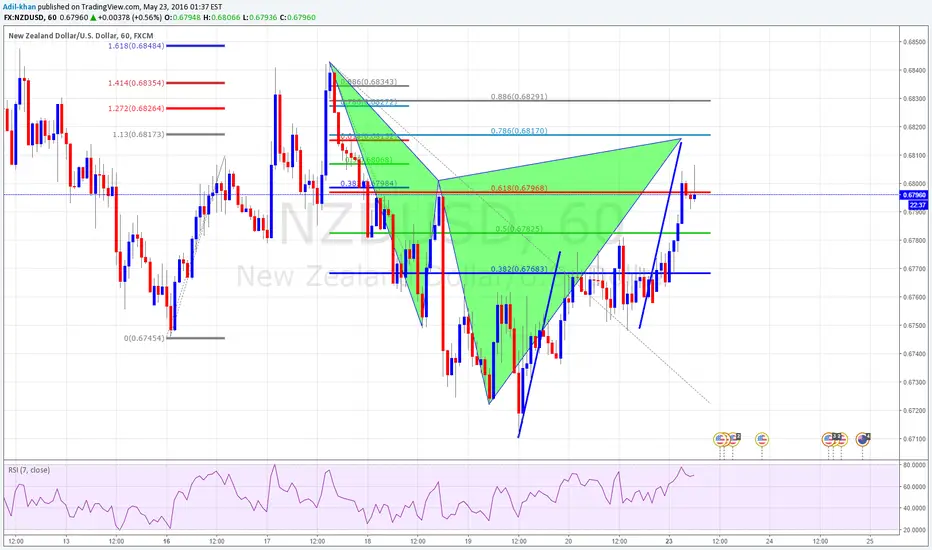Image resolution: width=932 pixels, height=550 pixels.
Task: Click the +0.00378 (+0.56%) change value
Action: [132, 17]
